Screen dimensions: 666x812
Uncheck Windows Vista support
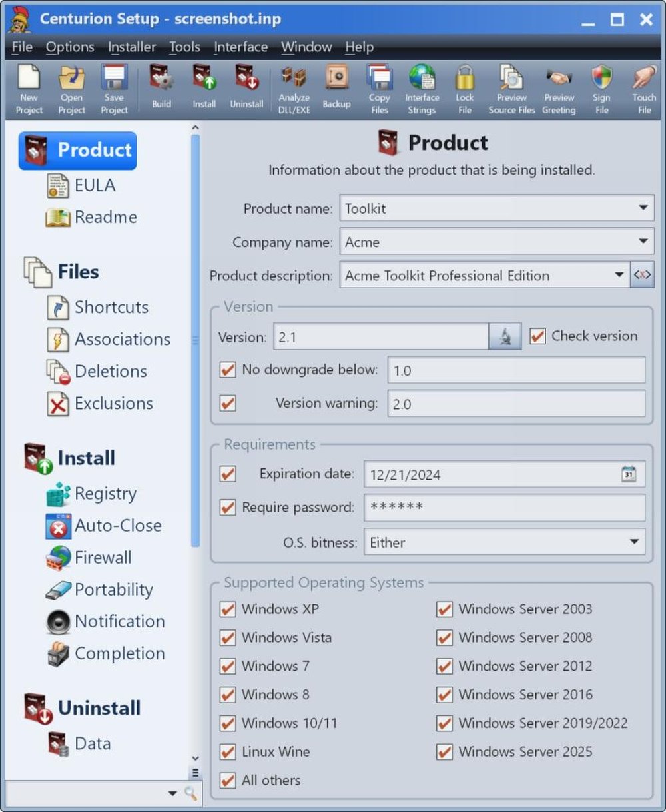tap(228, 637)
